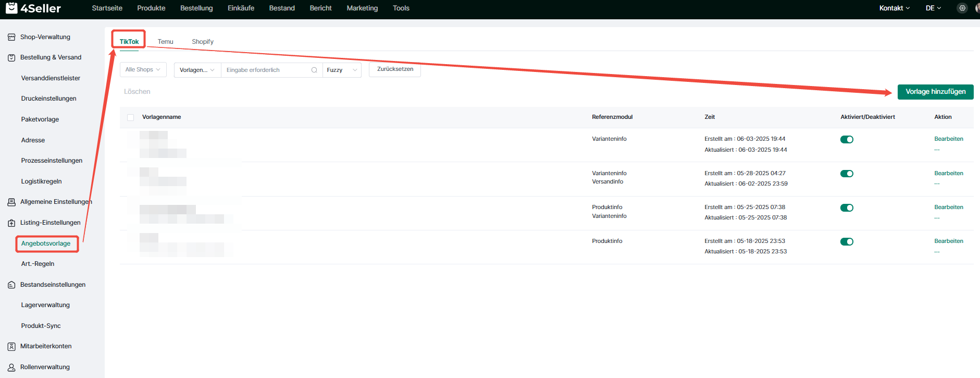The image size is (980, 378).
Task: Deactivate the template created 05-18-2025 23:53
Action: [847, 241]
